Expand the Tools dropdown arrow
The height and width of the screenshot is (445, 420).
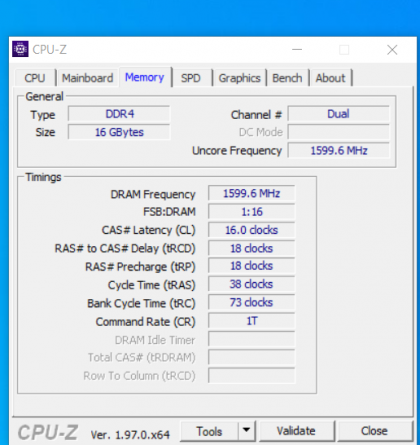coord(247,431)
